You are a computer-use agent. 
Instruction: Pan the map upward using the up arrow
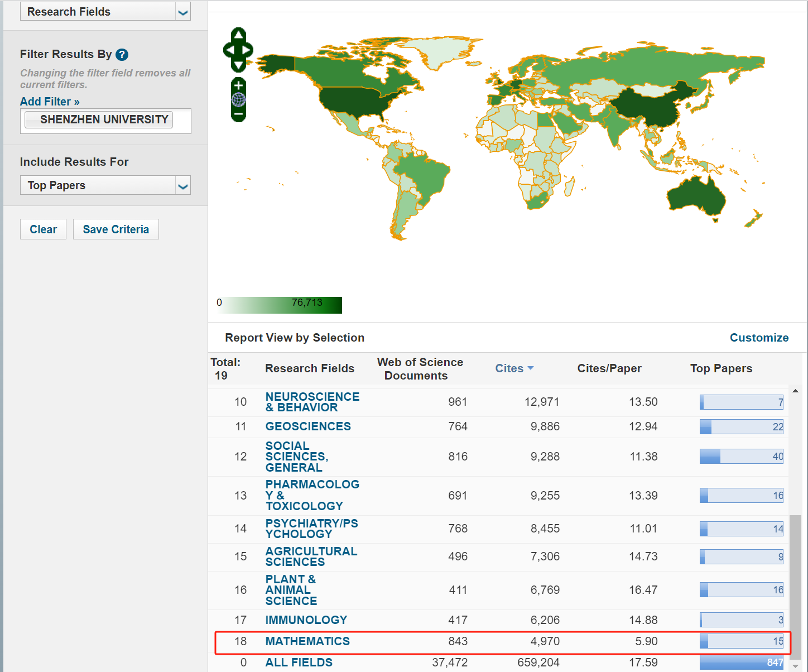pyautogui.click(x=237, y=35)
